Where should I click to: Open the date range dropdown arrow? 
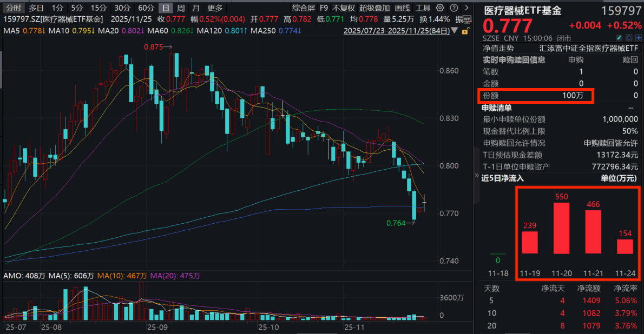pyautogui.click(x=456, y=31)
